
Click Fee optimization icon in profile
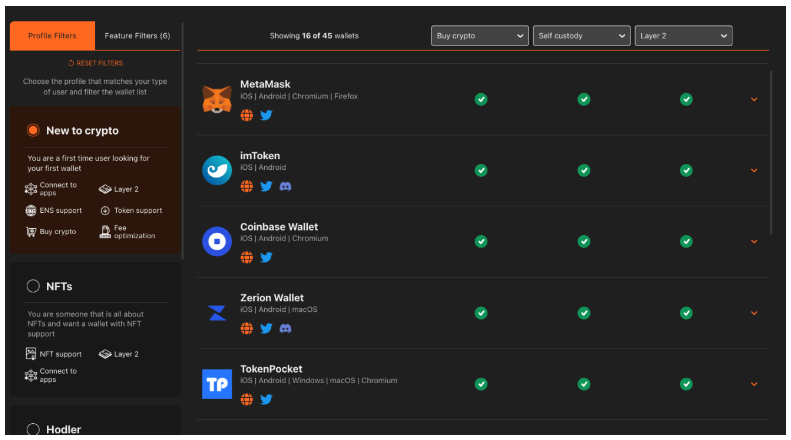[x=105, y=232]
